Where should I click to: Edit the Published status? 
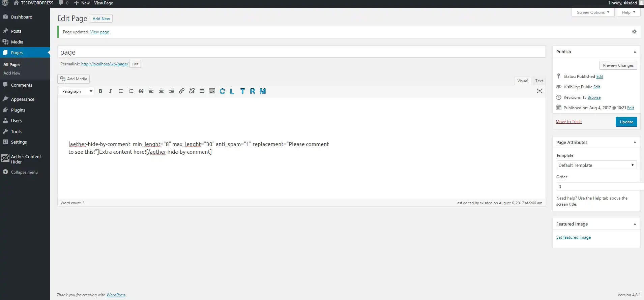pos(599,77)
